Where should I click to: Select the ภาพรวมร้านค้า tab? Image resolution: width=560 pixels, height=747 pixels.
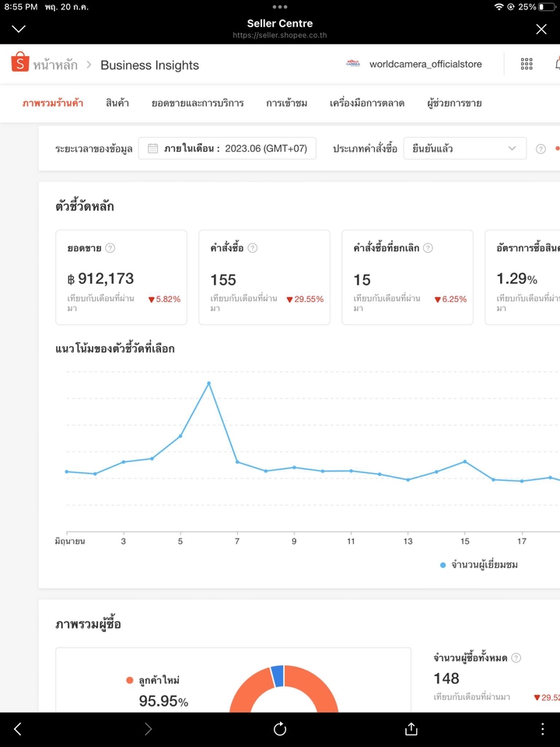(53, 103)
